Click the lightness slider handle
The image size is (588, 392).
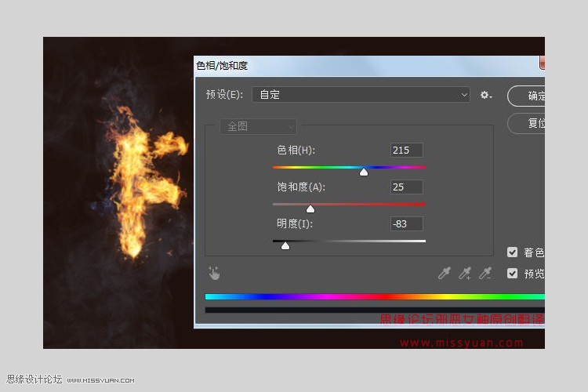285,245
